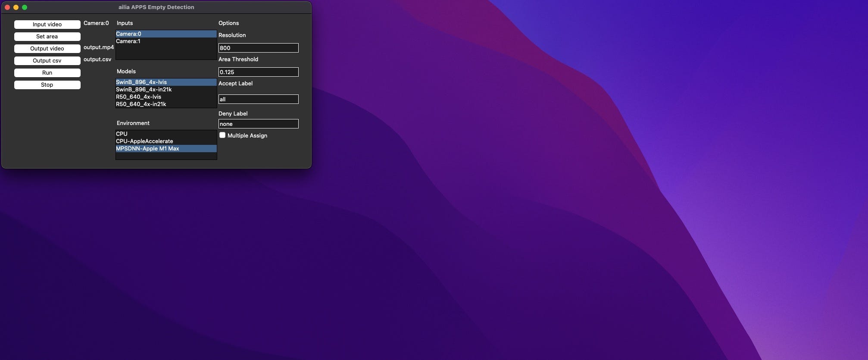Viewport: 868px width, 360px height.
Task: Open the Set area dialog
Action: point(47,37)
